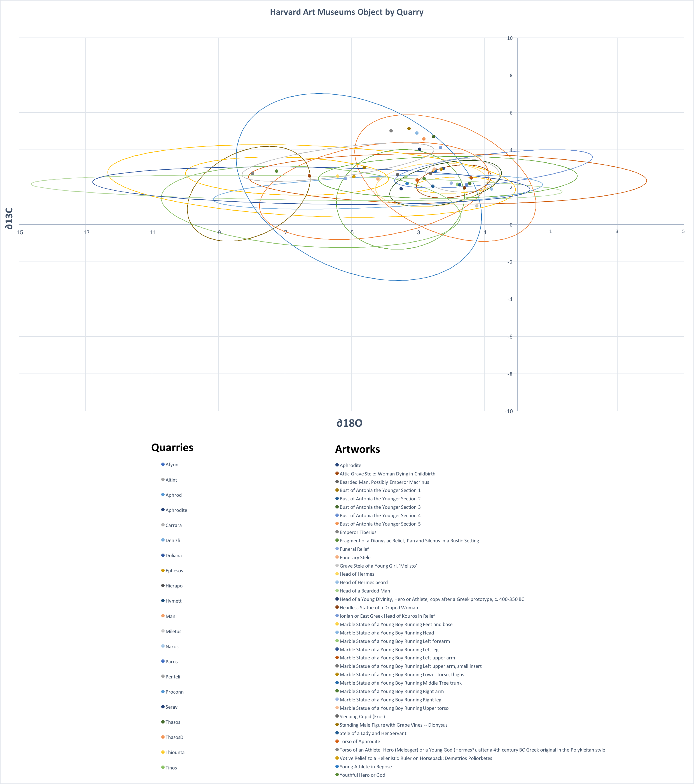Select the Proconn legend entry
Image resolution: width=694 pixels, height=784 pixels.
174,692
